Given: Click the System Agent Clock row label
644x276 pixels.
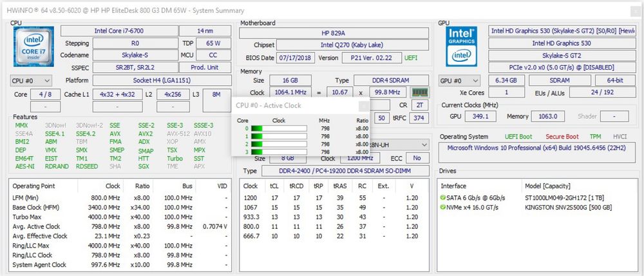Looking at the screenshot, I should tap(39, 265).
